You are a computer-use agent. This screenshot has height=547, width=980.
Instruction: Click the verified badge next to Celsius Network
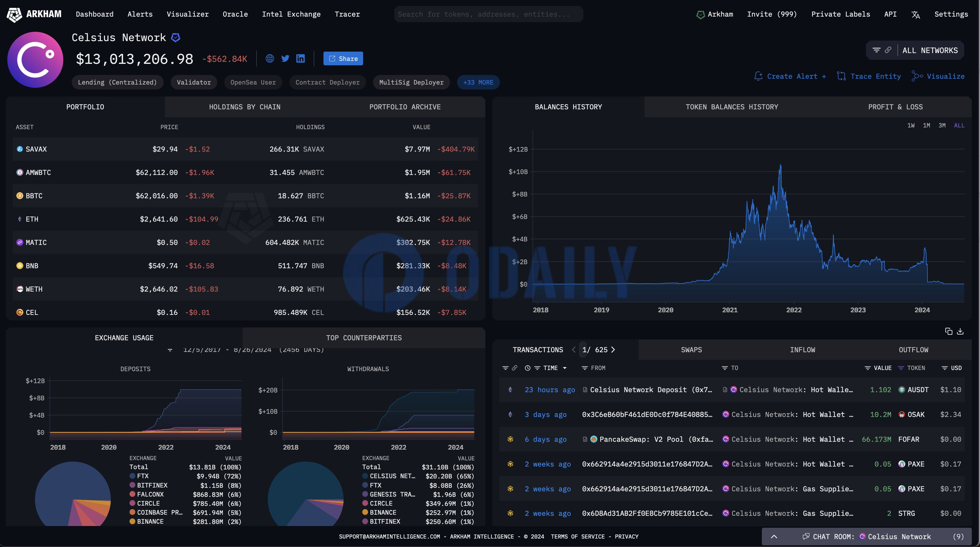pyautogui.click(x=175, y=38)
